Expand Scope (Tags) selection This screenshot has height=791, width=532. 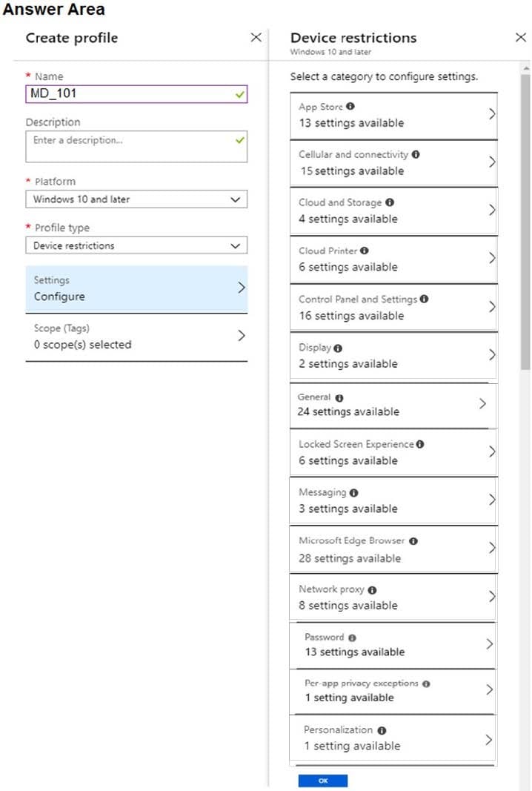(x=136, y=337)
